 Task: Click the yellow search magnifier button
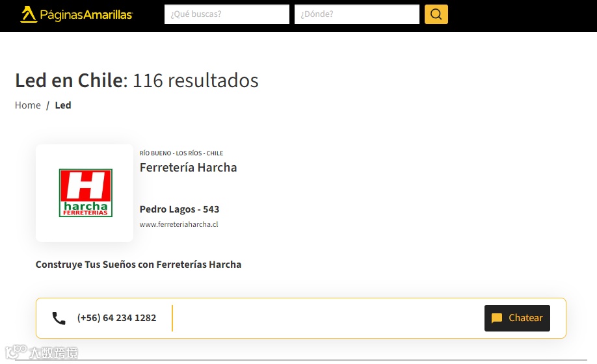[436, 14]
